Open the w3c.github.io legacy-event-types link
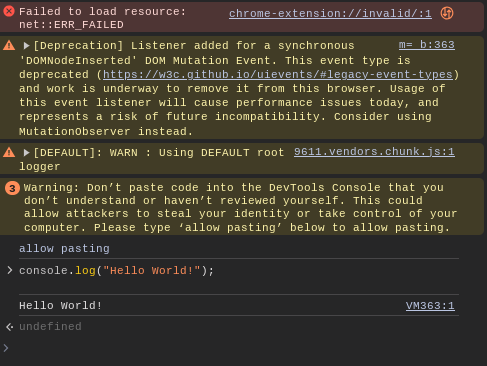 click(278, 75)
